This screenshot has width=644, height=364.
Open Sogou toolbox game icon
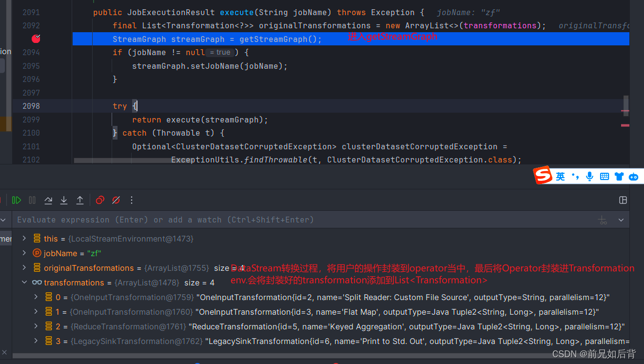pos(634,177)
